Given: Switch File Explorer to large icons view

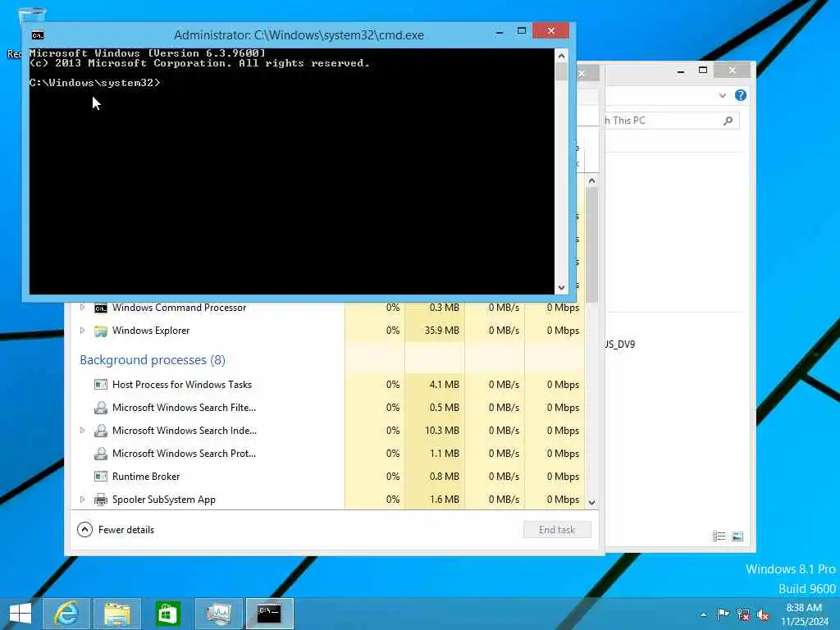Looking at the screenshot, I should click(737, 536).
